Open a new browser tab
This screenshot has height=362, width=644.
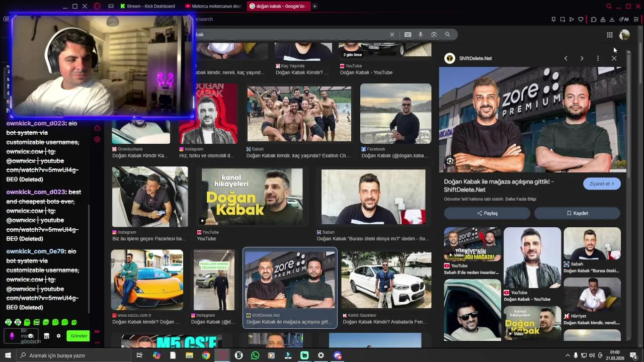(315, 6)
